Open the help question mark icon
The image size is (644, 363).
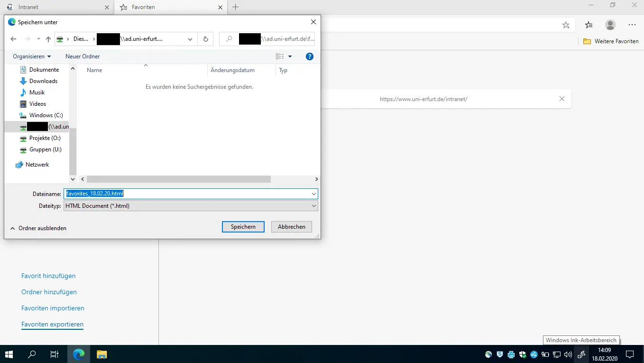309,56
